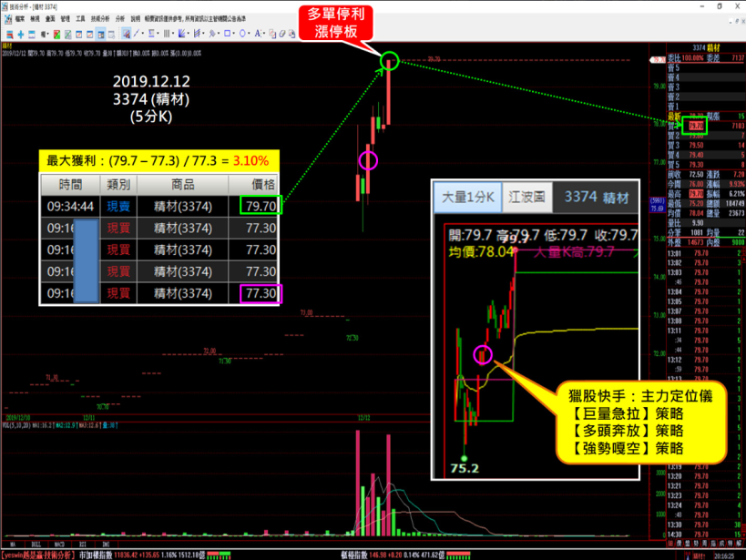Open the 分析 menu
746x560 pixels.
[120, 19]
